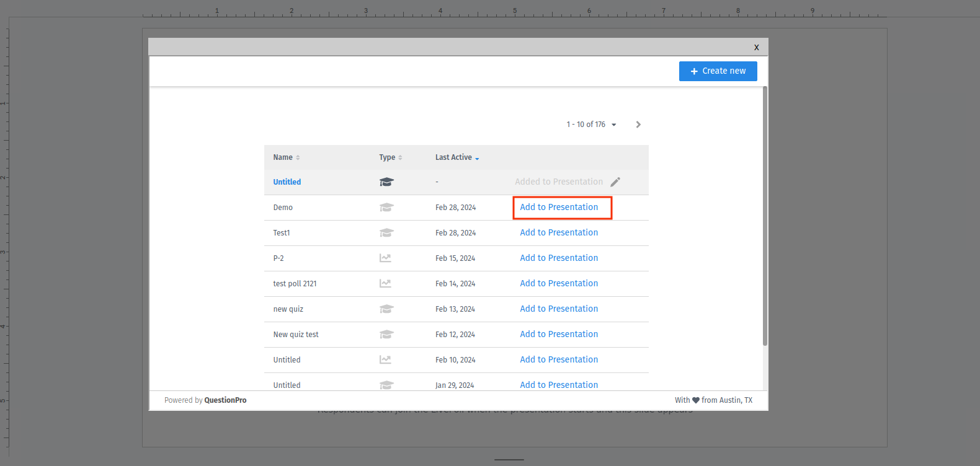Close the dialog with the X button
Screen dimensions: 980x466
pos(756,47)
